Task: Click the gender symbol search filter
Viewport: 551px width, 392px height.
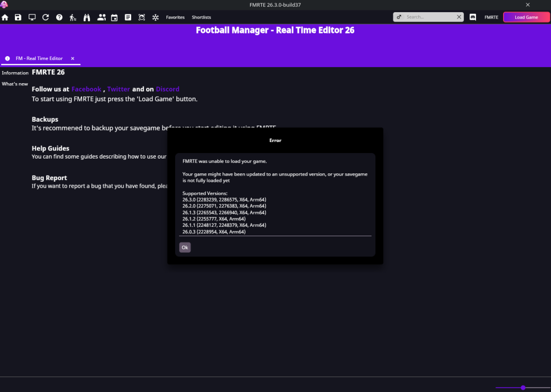Action: [x=399, y=17]
